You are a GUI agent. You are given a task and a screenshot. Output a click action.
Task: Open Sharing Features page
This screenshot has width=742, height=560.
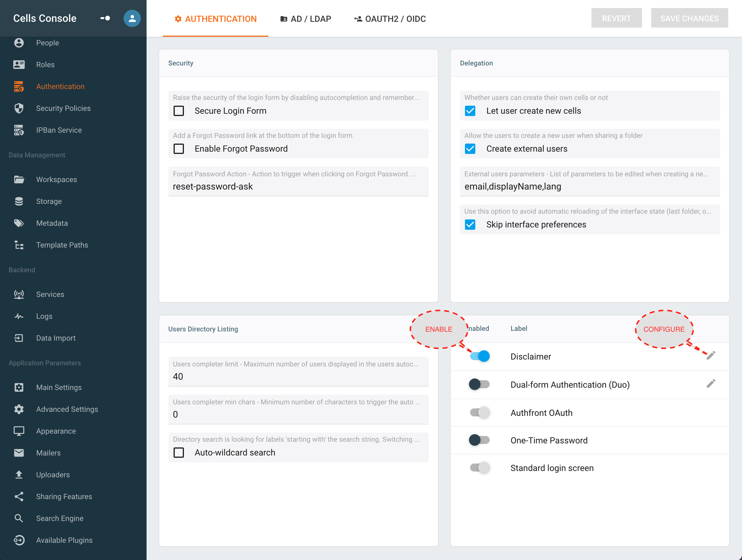click(64, 496)
